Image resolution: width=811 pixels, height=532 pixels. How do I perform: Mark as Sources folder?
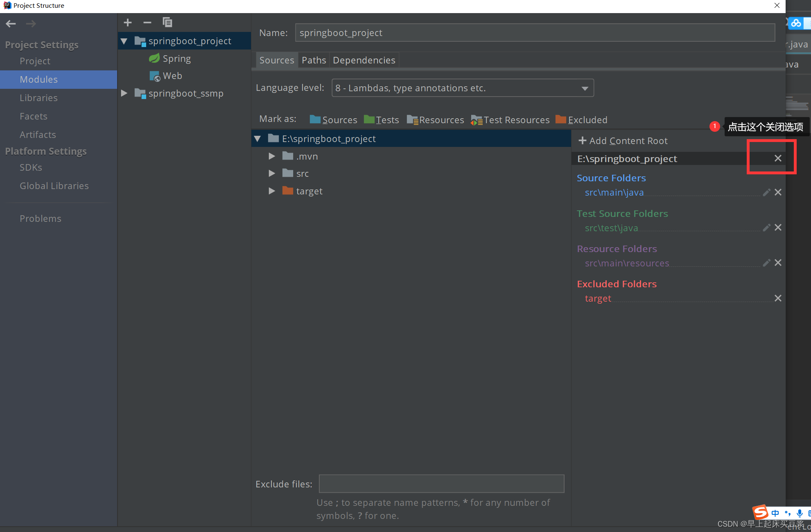click(333, 120)
